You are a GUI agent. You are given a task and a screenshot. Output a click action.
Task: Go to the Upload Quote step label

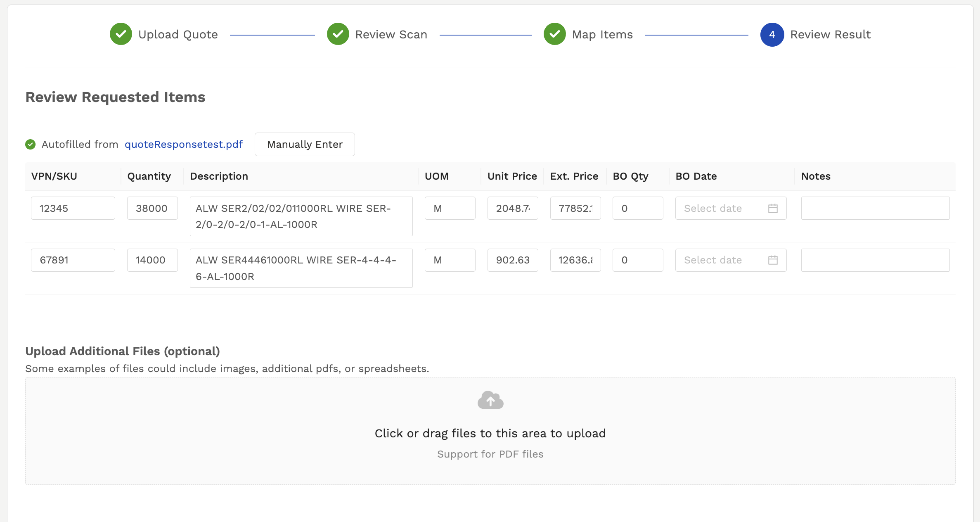point(178,35)
